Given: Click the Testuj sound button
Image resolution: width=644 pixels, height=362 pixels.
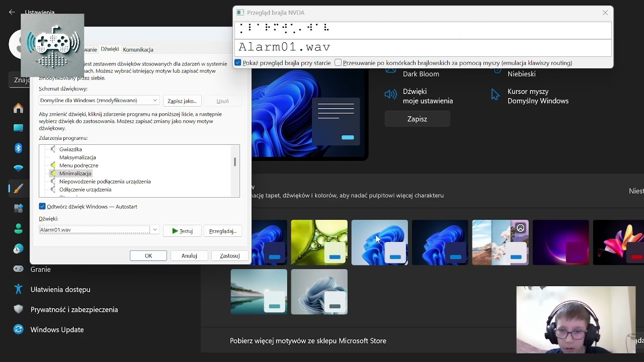Looking at the screenshot, I should click(x=182, y=231).
